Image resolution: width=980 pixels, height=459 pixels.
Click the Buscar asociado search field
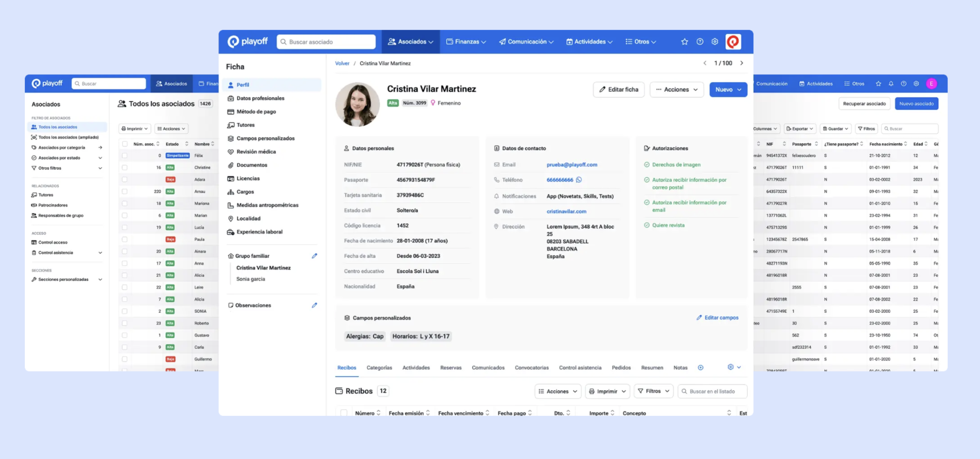point(326,42)
